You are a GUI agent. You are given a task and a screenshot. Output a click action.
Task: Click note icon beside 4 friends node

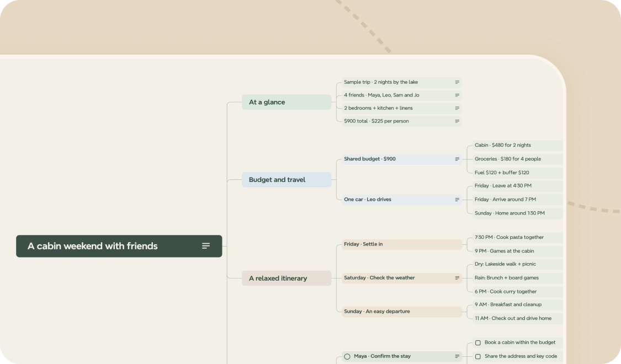coord(457,95)
